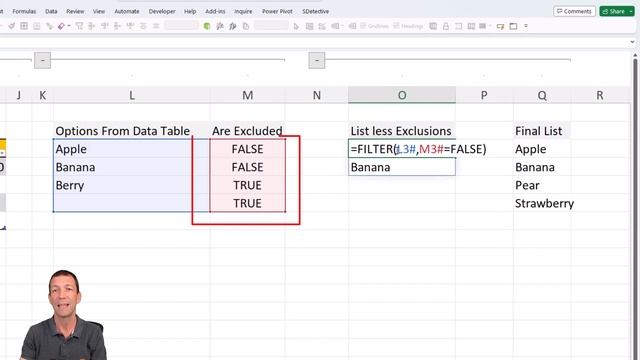
Task: Click the 'Options From Data Table' header cell
Action: tap(131, 131)
